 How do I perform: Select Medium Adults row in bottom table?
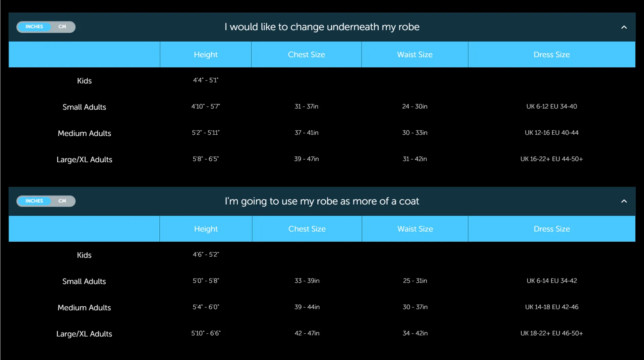coord(322,307)
